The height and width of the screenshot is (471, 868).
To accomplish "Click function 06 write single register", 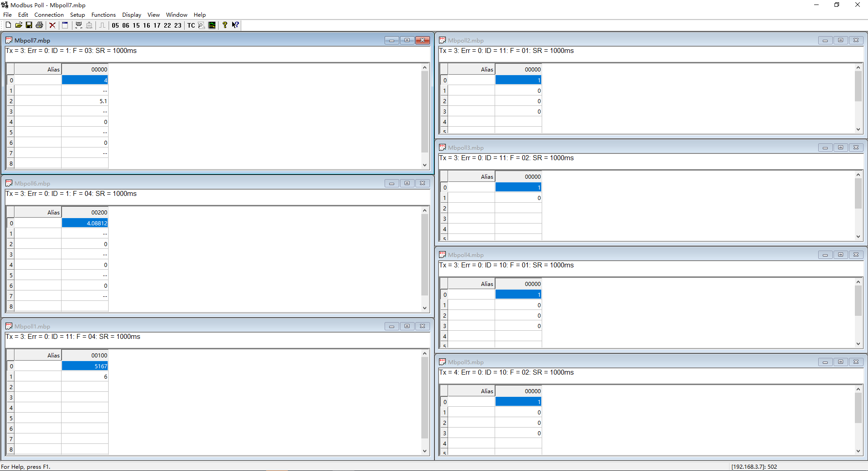I will 126,25.
